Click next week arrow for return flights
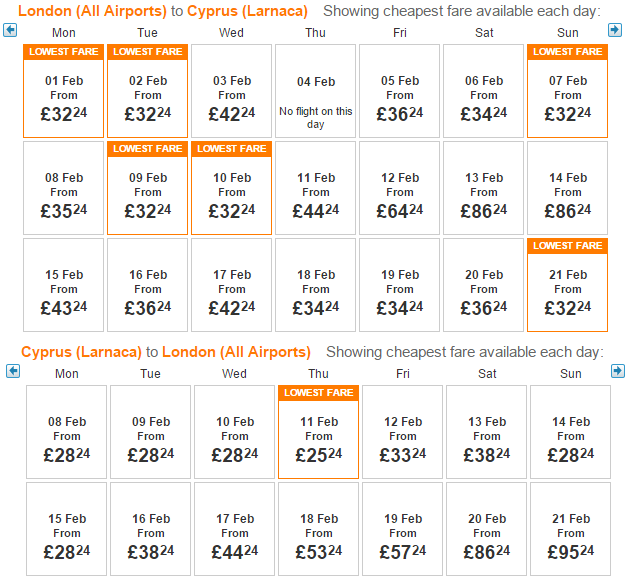 618,371
